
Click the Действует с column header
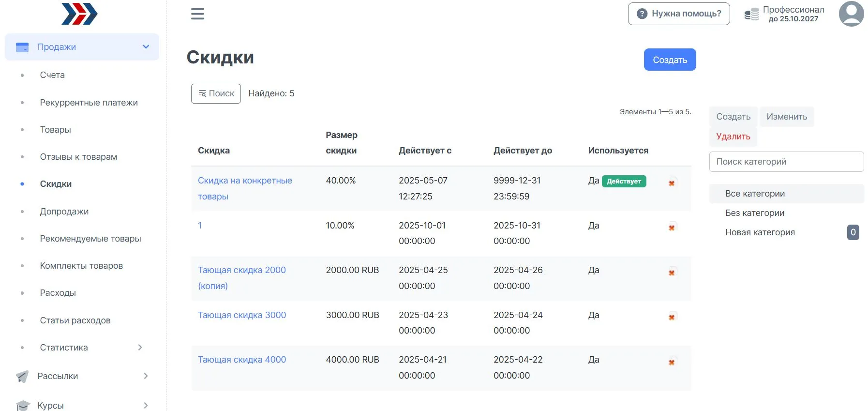tap(425, 151)
